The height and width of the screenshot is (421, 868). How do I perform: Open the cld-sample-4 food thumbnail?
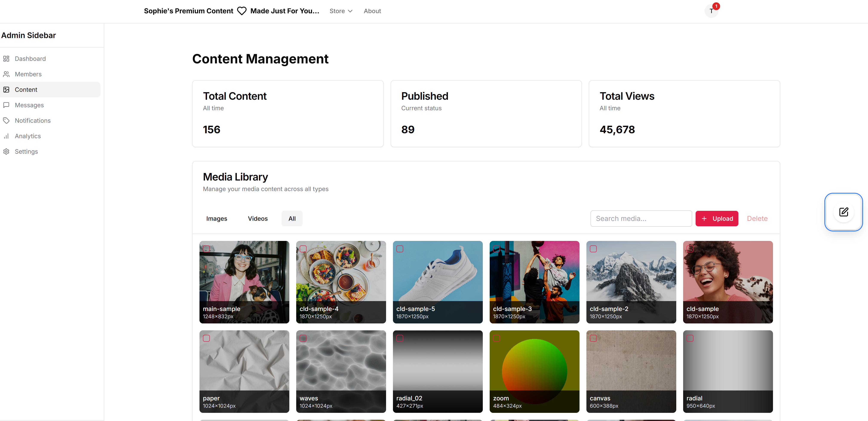[x=341, y=282]
